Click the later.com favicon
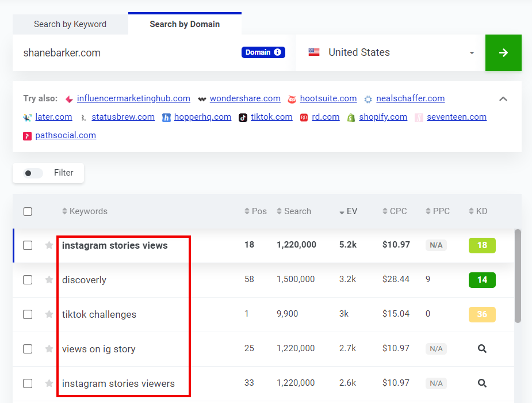This screenshot has height=403, width=532. 27,117
